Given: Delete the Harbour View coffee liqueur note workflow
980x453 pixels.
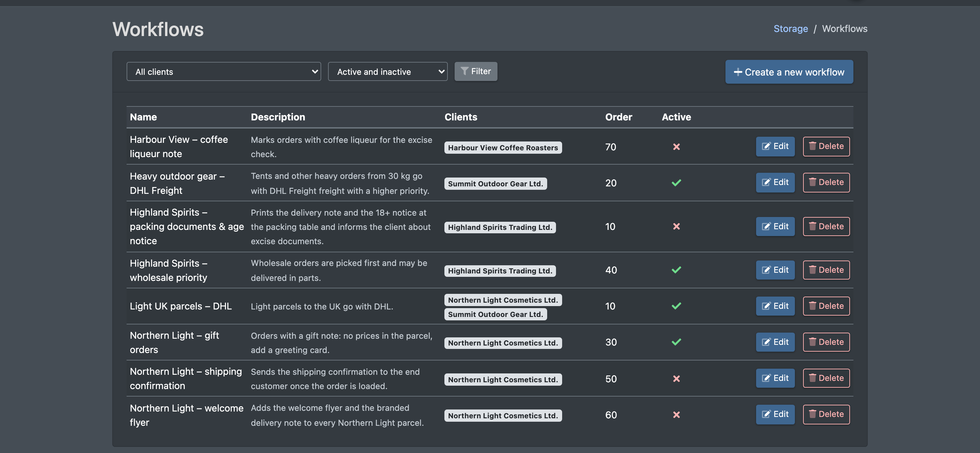Looking at the screenshot, I should [x=826, y=147].
